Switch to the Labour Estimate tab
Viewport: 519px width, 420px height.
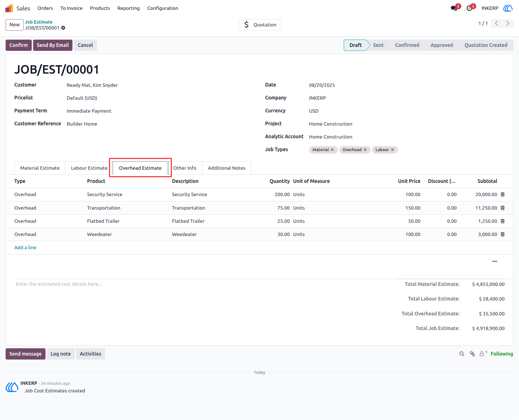pyautogui.click(x=89, y=168)
